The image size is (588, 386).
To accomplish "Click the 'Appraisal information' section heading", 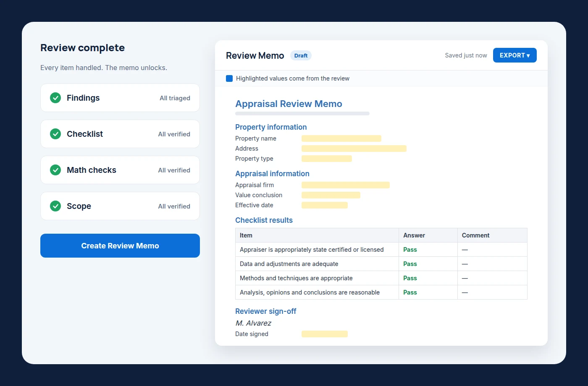I will [x=272, y=174].
